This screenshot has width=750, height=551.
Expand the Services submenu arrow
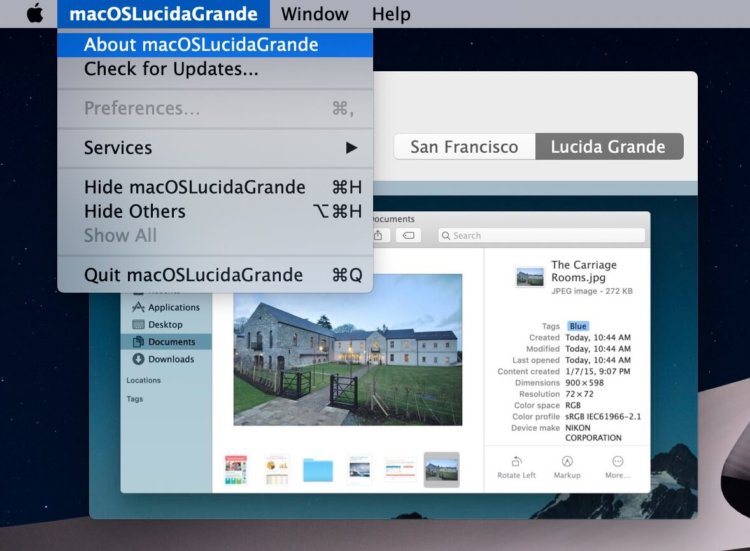tap(352, 148)
